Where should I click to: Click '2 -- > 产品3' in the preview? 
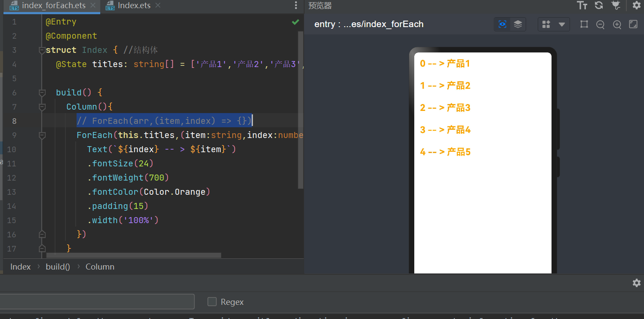click(x=445, y=108)
